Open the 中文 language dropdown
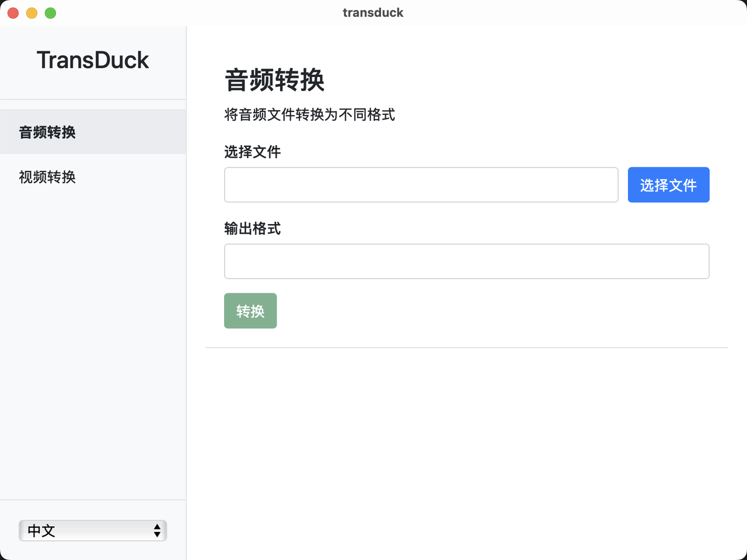The image size is (747, 560). (93, 530)
